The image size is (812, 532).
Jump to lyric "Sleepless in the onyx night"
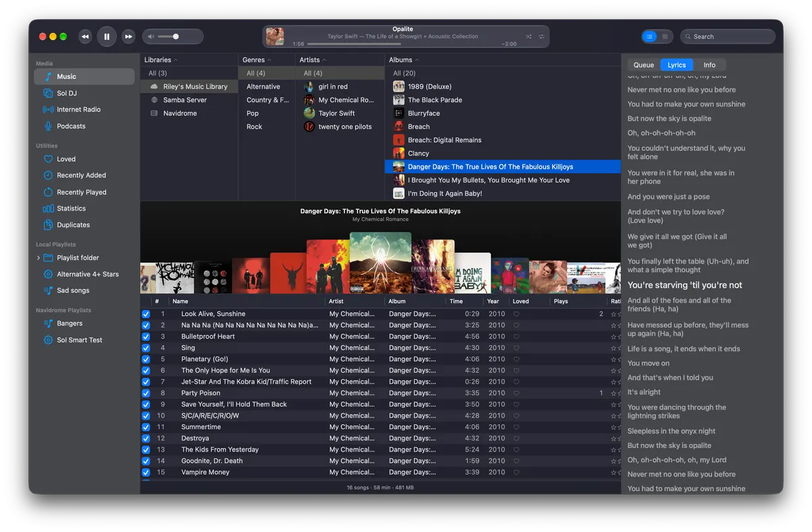(671, 431)
